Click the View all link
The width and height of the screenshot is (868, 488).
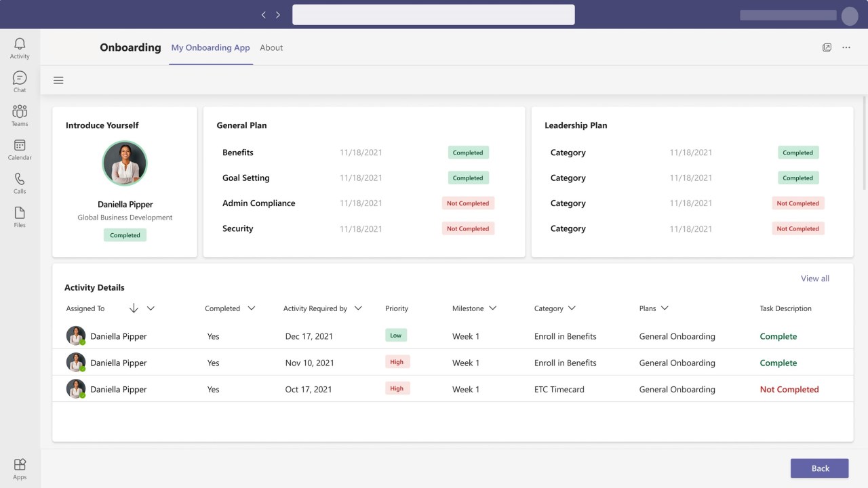(815, 279)
